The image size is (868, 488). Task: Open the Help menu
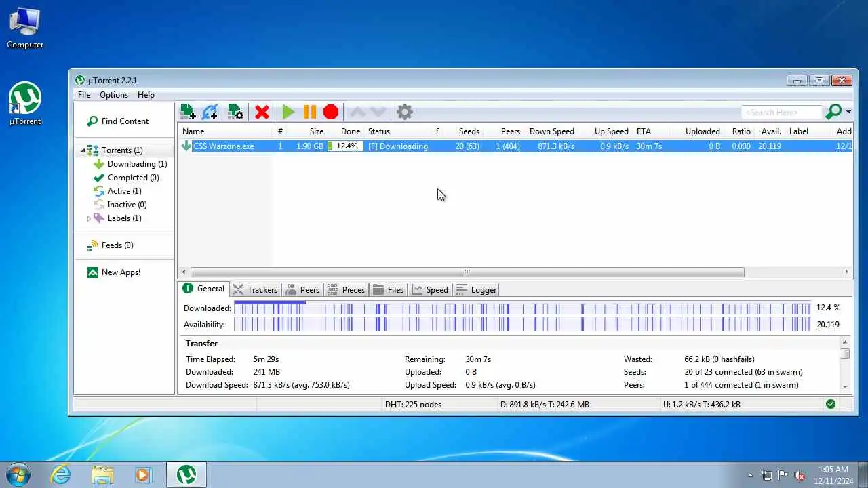point(146,95)
